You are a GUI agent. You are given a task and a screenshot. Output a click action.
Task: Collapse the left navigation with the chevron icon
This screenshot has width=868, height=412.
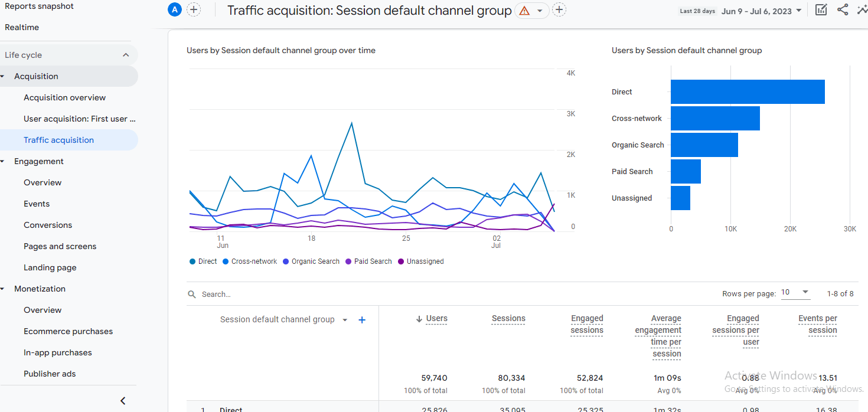[x=122, y=400]
